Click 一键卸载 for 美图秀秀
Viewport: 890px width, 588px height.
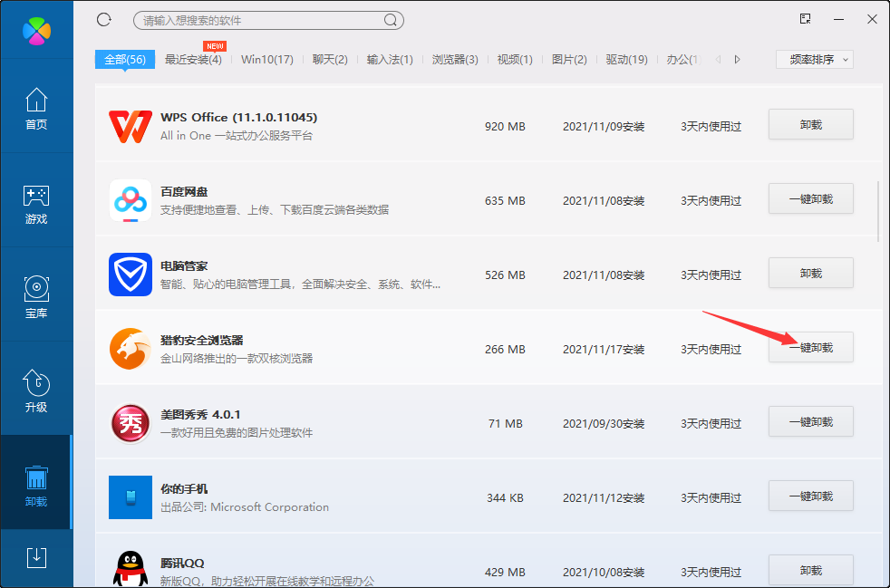point(810,421)
